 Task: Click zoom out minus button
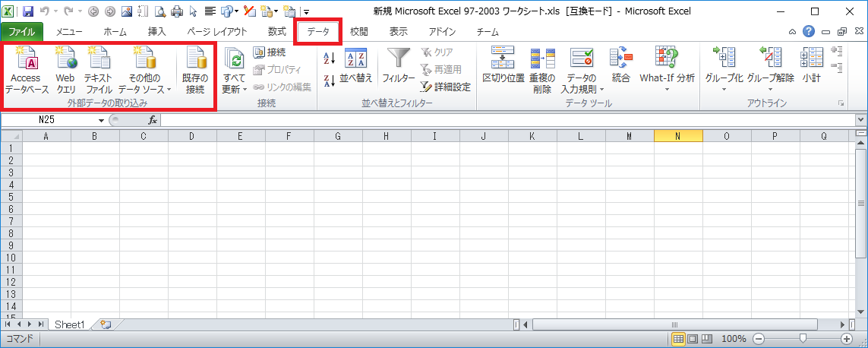coord(759,339)
